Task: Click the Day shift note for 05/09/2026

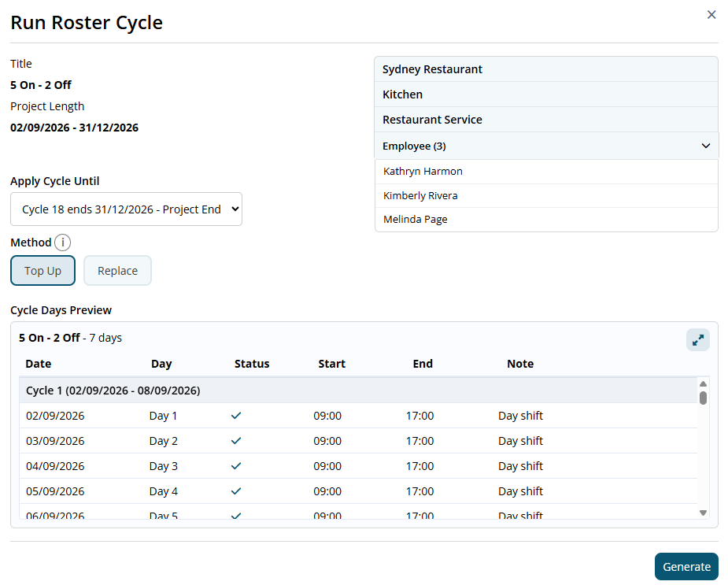Action: (x=520, y=491)
